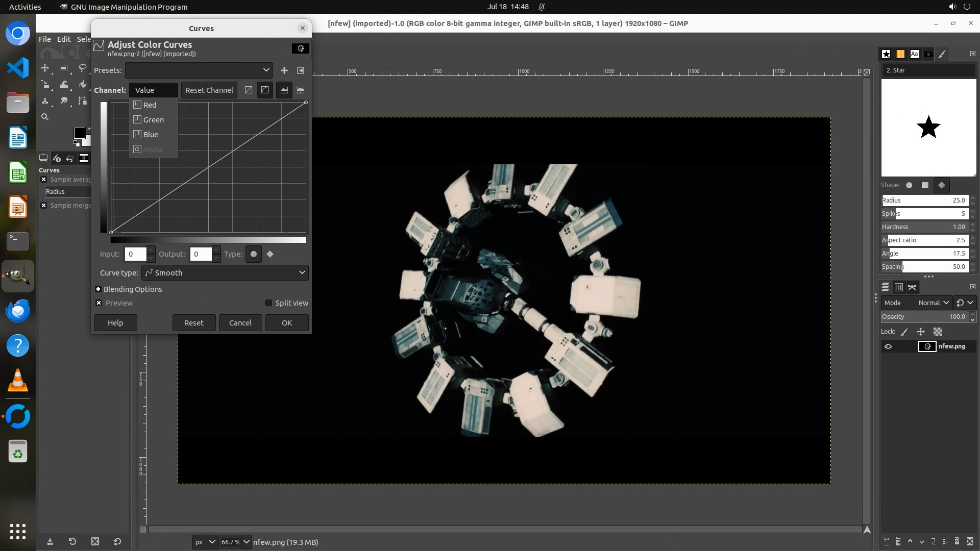Click the Input value field
The width and height of the screenshot is (980, 551).
[x=135, y=254]
